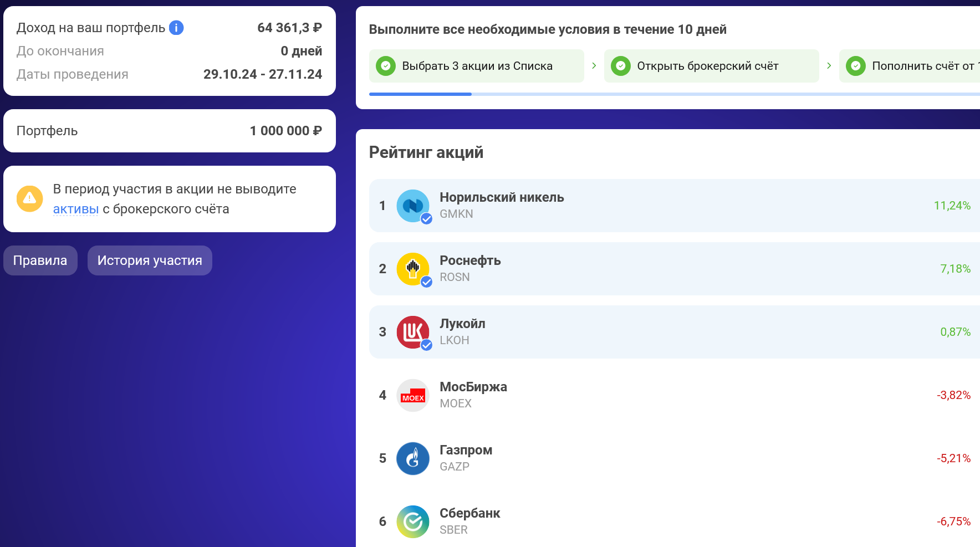Screen dimensions: 980x547
Task: Click the '-6,75%' value
Action: pyautogui.click(x=954, y=522)
